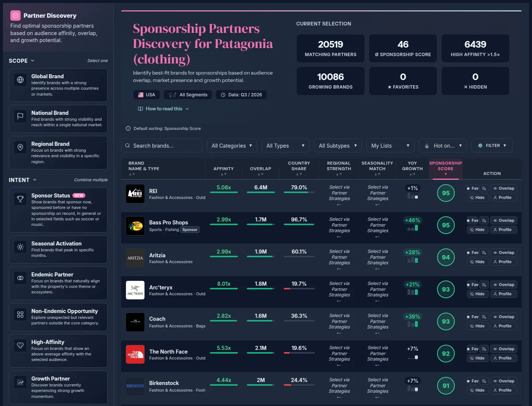The height and width of the screenshot is (406, 532).
Task: Expand the How to read this section
Action: [x=163, y=109]
